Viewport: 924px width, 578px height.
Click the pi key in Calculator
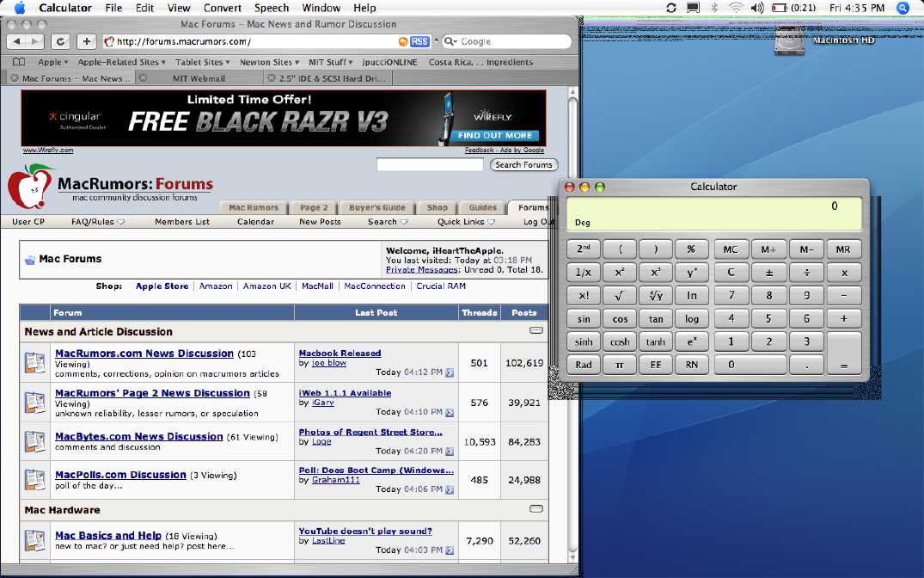click(x=620, y=365)
